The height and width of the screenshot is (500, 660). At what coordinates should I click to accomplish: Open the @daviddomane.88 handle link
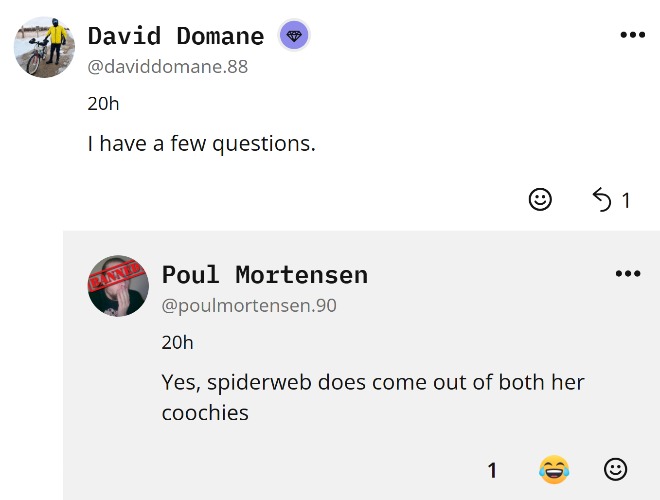click(x=167, y=67)
